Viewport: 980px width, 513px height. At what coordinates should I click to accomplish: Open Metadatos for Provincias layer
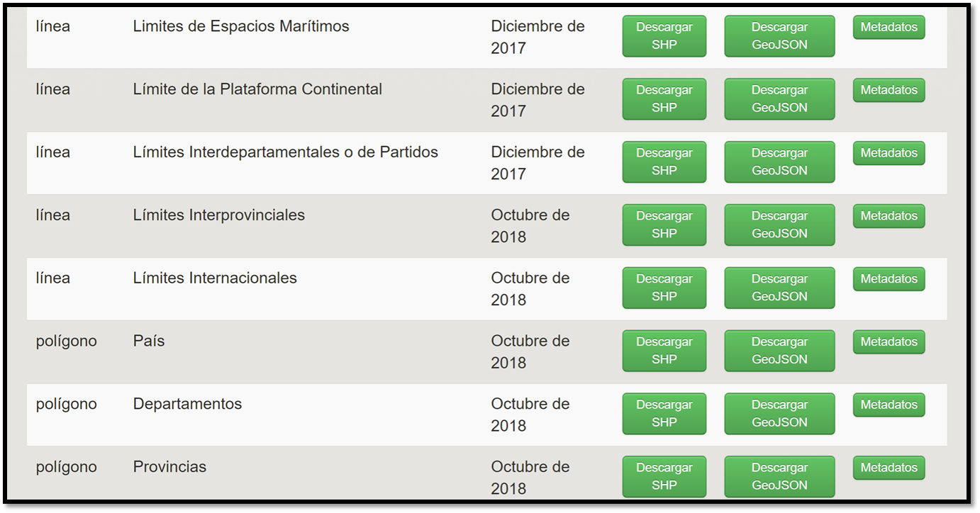pyautogui.click(x=889, y=468)
